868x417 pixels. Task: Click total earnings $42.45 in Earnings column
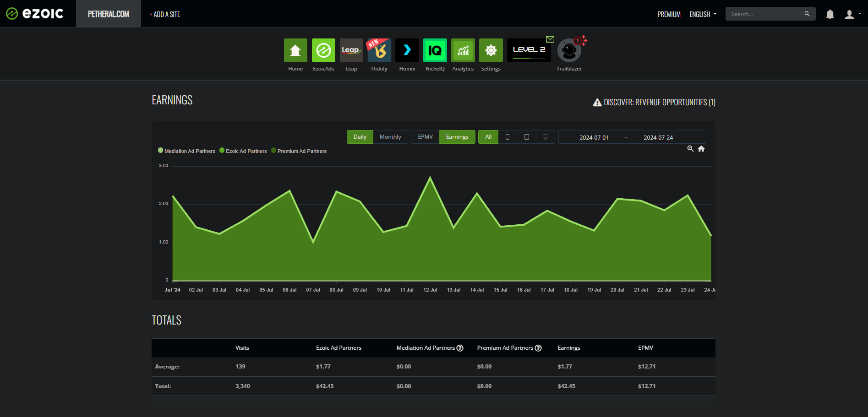566,386
